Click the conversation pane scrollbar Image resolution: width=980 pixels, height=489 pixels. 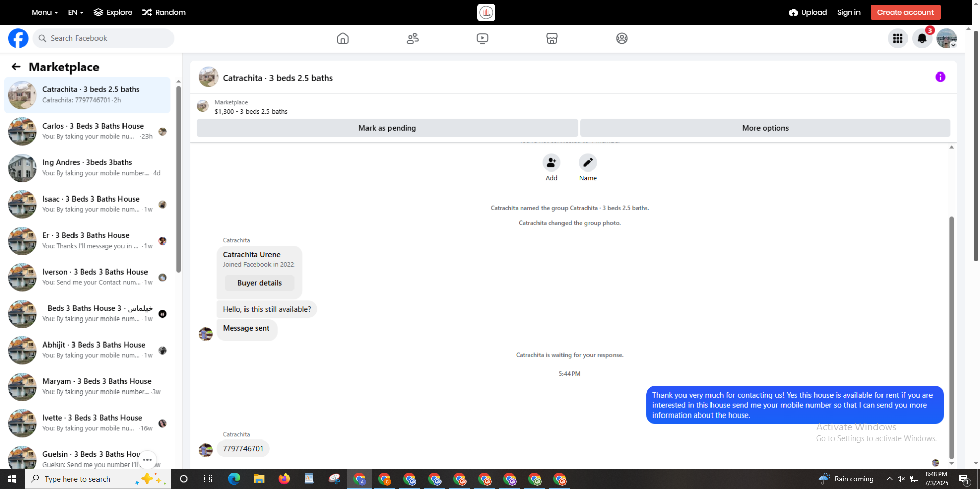click(951, 337)
